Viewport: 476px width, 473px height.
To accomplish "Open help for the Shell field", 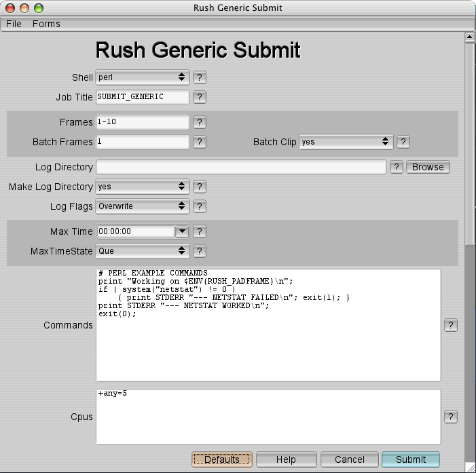I will point(200,77).
